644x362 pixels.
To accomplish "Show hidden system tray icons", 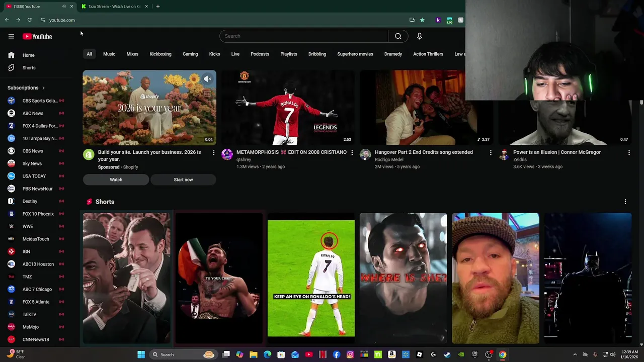I will coord(575,354).
